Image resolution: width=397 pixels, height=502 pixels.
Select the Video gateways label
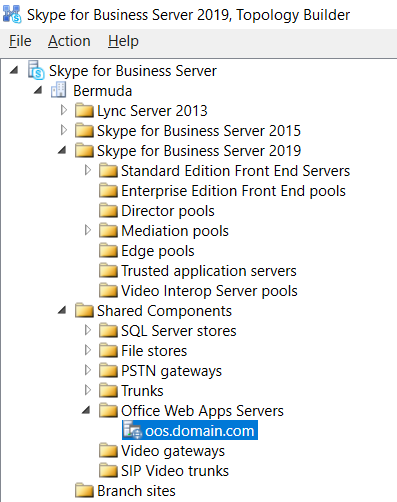point(173,451)
